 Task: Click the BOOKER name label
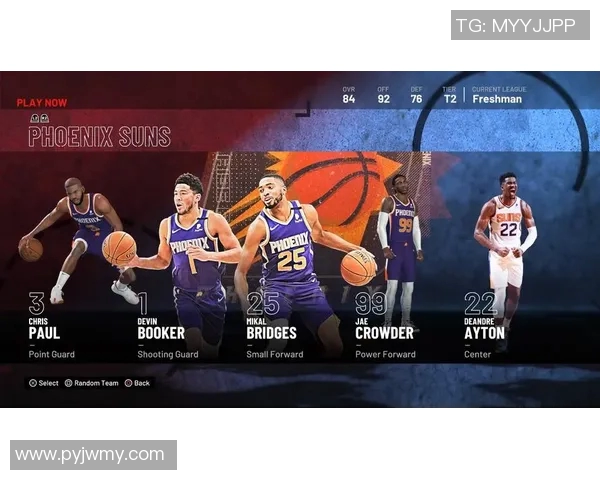pos(161,333)
